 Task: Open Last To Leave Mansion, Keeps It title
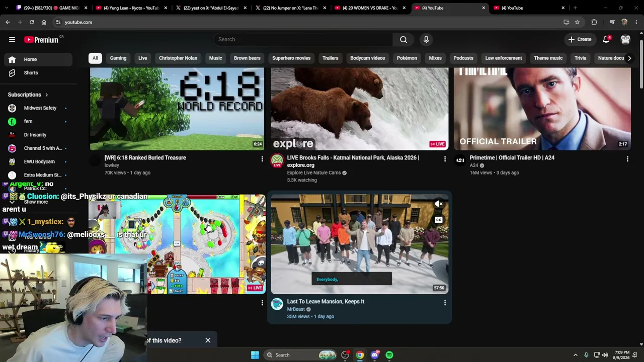click(326, 302)
